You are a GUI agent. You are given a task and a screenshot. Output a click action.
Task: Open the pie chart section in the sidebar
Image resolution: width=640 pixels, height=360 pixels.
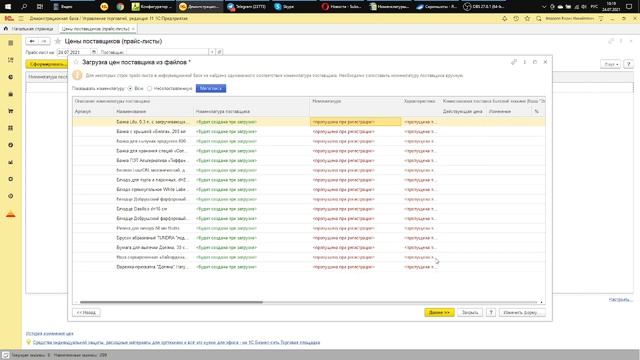pyautogui.click(x=11, y=77)
